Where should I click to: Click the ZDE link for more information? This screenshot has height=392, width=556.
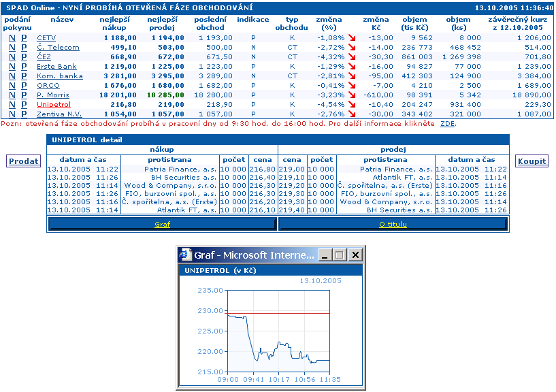pos(448,124)
